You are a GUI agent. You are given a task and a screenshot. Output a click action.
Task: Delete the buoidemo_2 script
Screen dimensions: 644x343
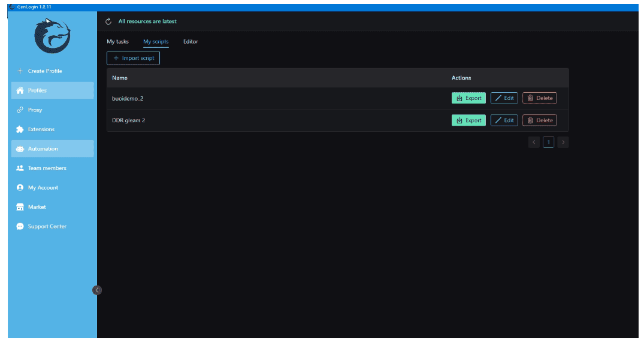point(539,98)
